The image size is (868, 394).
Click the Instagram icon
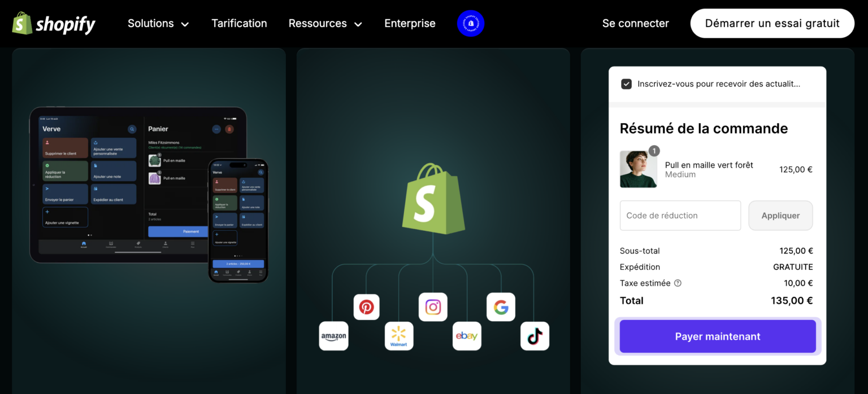coord(433,307)
